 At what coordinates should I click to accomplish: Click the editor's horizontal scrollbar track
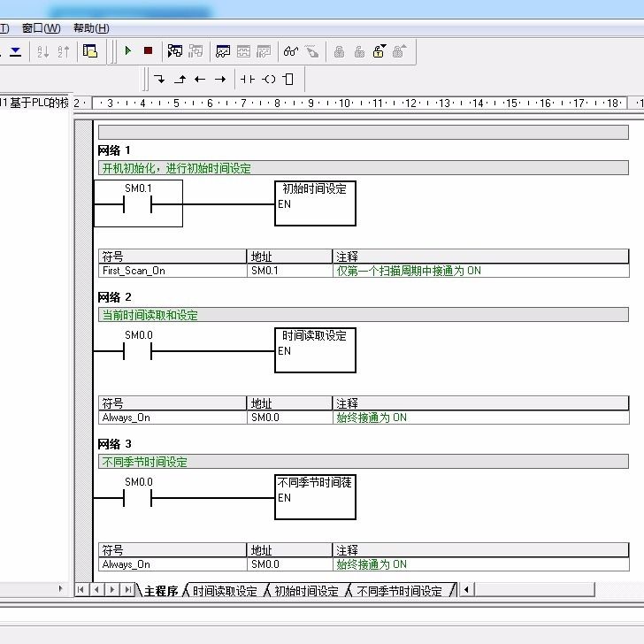534,590
